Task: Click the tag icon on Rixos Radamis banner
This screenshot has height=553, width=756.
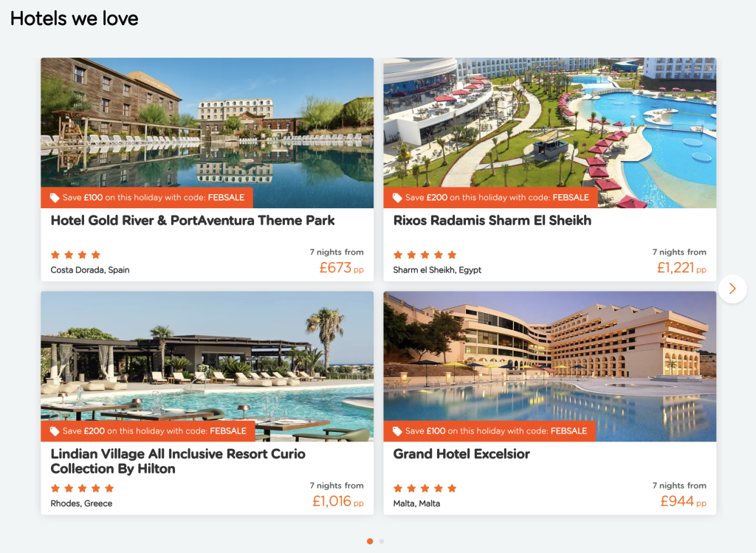Action: point(397,198)
